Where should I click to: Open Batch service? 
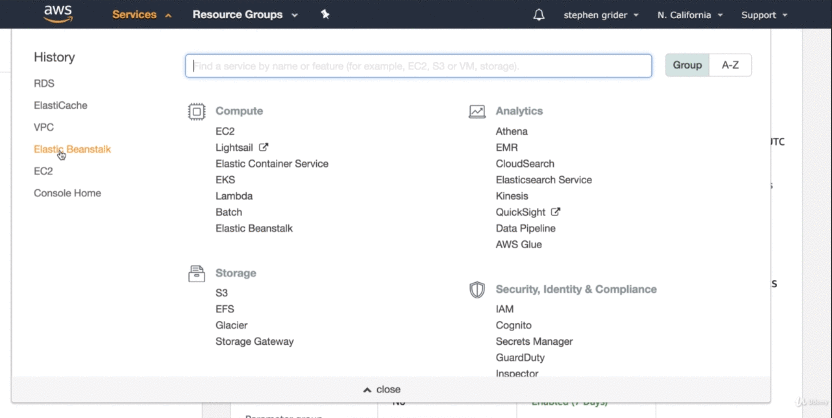click(x=229, y=212)
